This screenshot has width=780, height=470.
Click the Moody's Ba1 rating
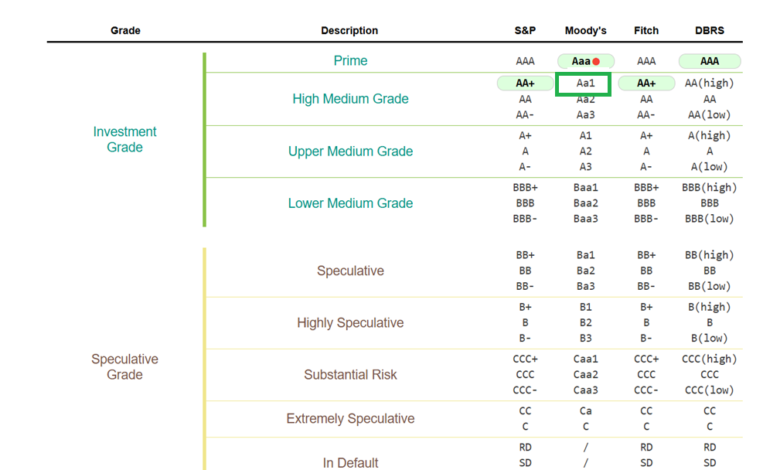click(585, 255)
